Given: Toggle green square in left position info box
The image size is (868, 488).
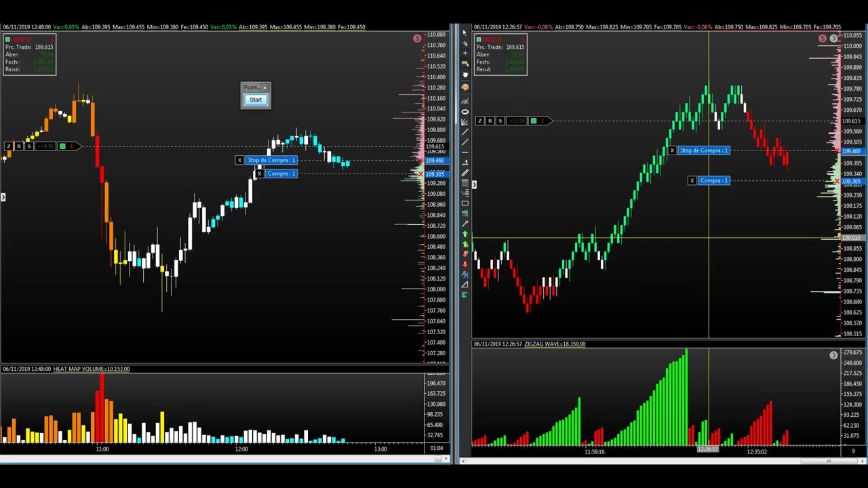Looking at the screenshot, I should pyautogui.click(x=7, y=39).
